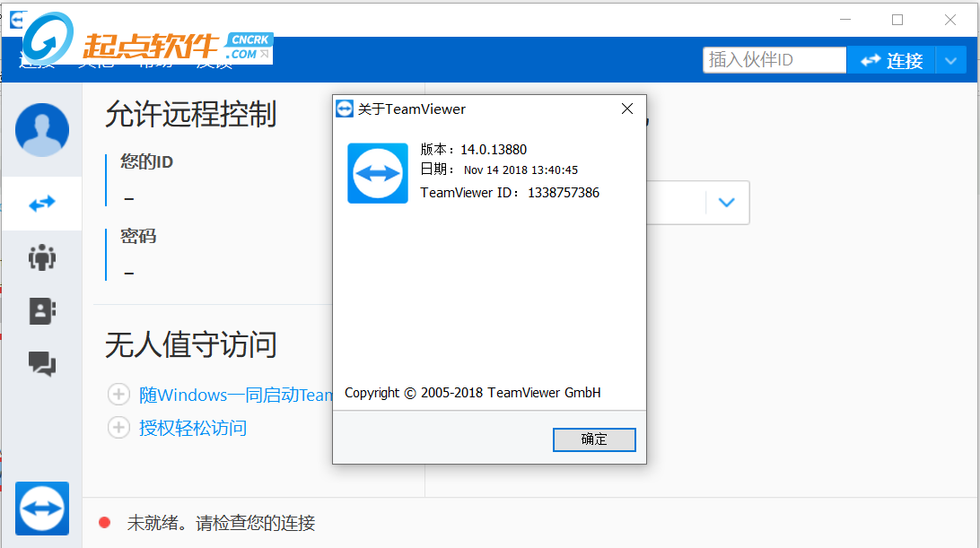Expand the partner ID history dropdown chevron

[x=726, y=203]
